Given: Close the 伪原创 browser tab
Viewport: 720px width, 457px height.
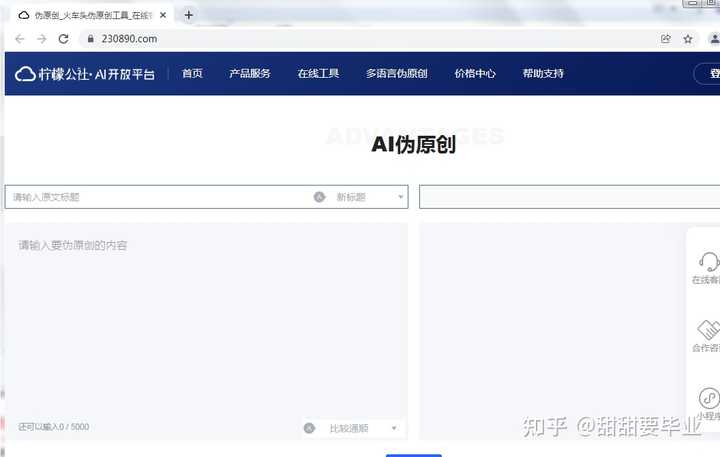Looking at the screenshot, I should click(x=163, y=15).
